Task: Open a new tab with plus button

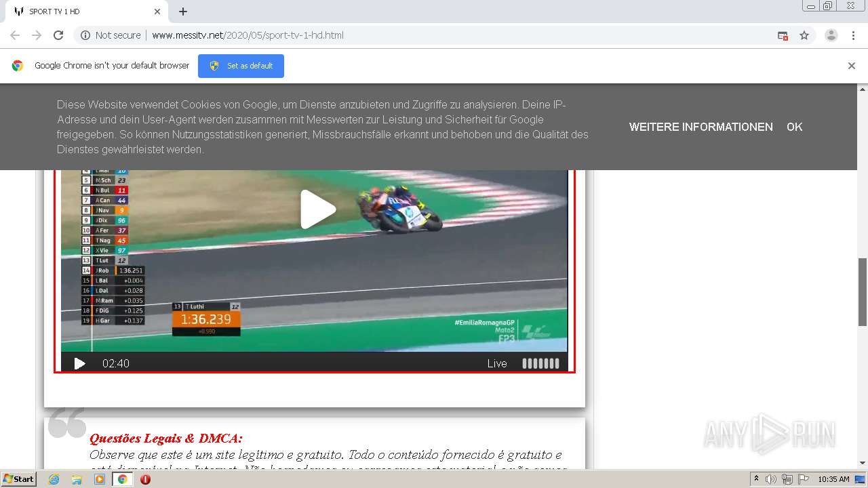Action: point(183,12)
